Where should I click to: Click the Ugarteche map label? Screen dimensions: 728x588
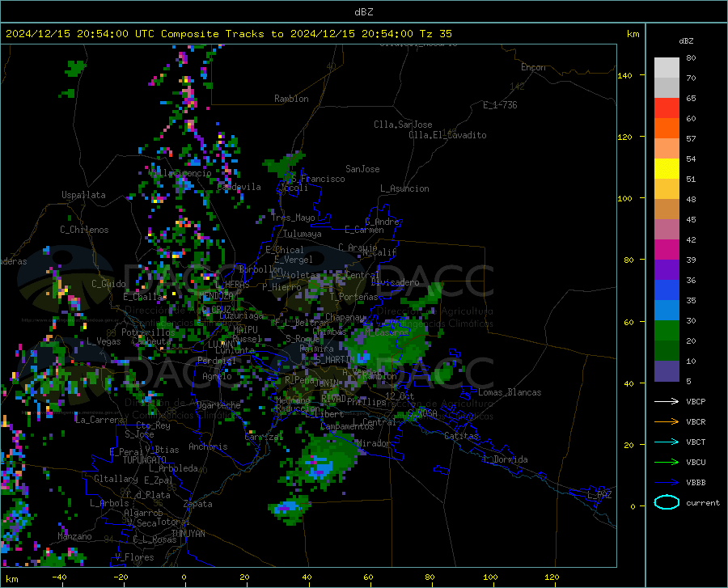coord(218,405)
